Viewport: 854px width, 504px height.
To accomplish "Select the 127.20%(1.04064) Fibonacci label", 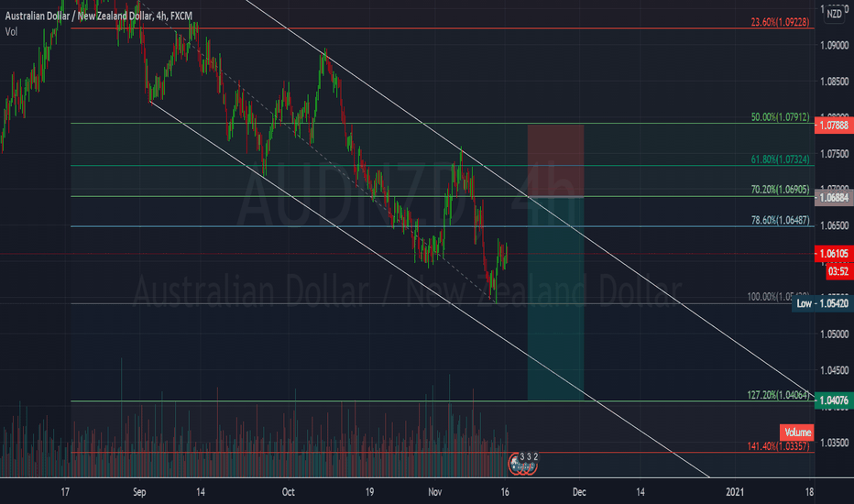I will 778,395.
